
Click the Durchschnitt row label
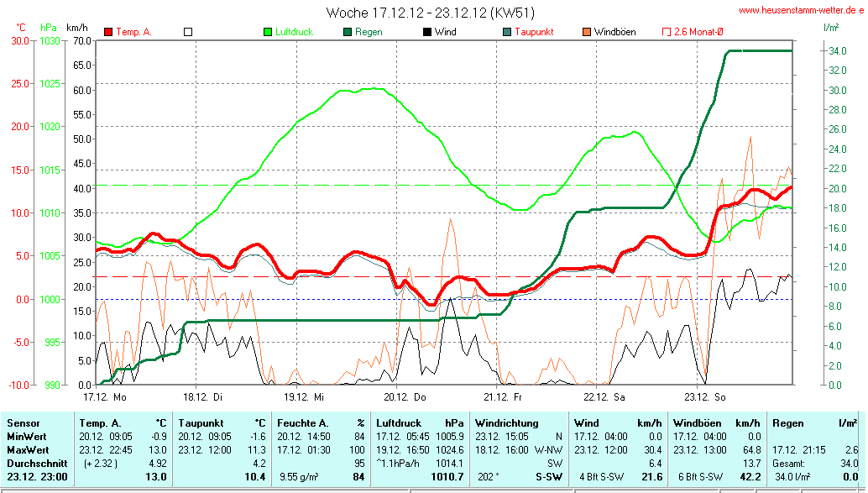(x=32, y=463)
